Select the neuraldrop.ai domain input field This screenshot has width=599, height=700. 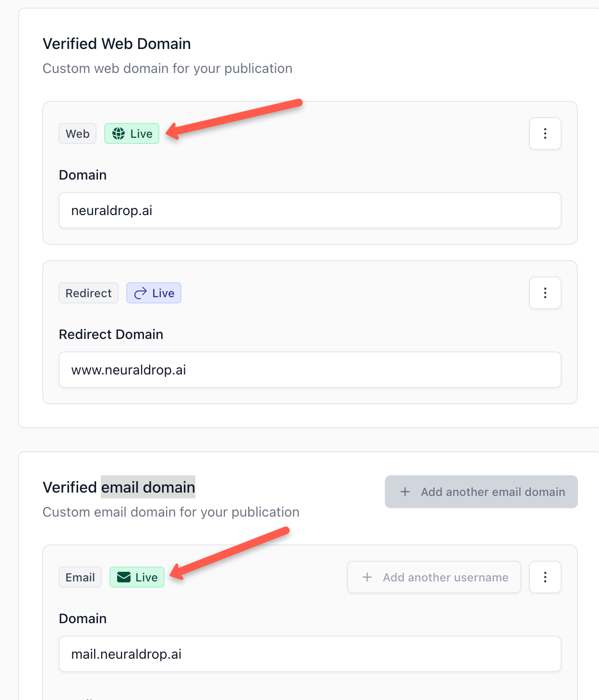click(310, 210)
